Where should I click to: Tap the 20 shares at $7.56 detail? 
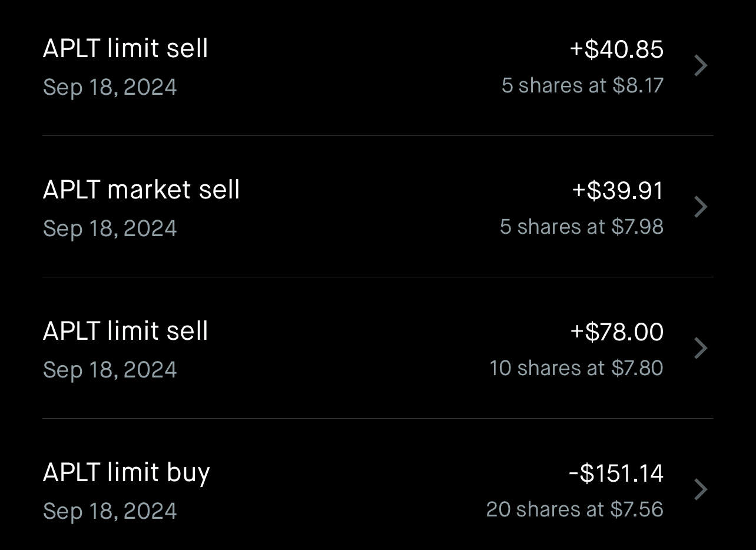tap(575, 509)
